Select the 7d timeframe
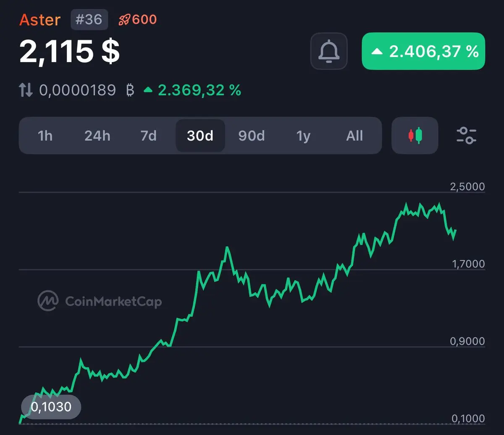This screenshot has height=435, width=504. pos(148,136)
